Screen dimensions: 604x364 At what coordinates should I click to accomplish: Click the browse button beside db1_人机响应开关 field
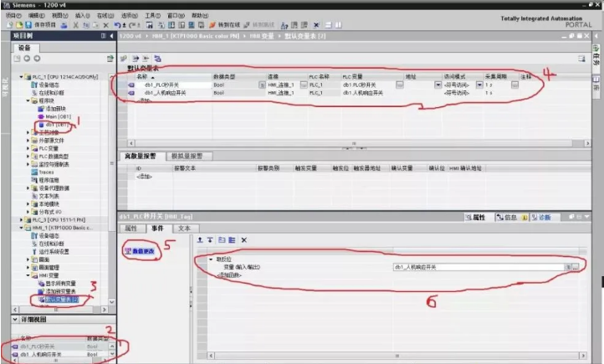click(x=572, y=266)
